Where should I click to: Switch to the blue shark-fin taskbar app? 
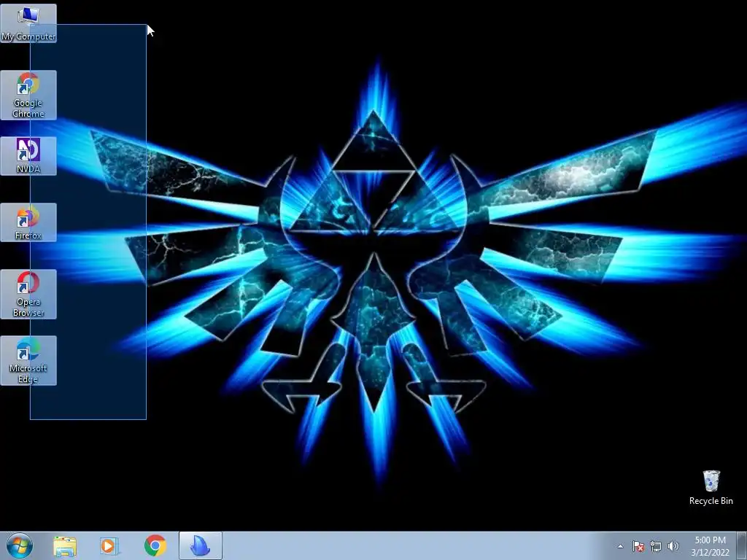201,546
